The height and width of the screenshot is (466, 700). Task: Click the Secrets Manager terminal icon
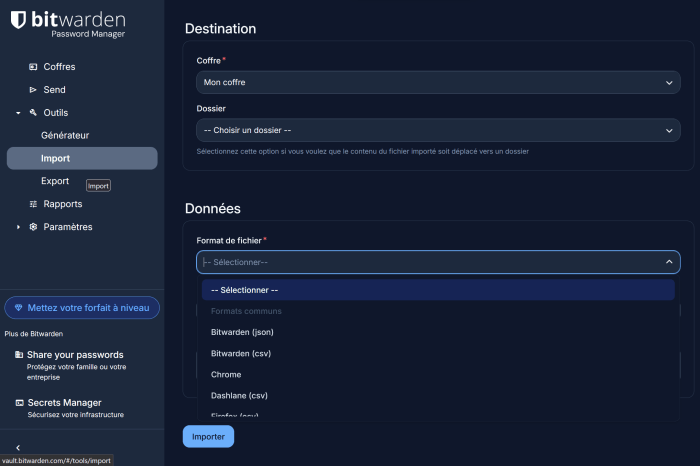click(20, 403)
